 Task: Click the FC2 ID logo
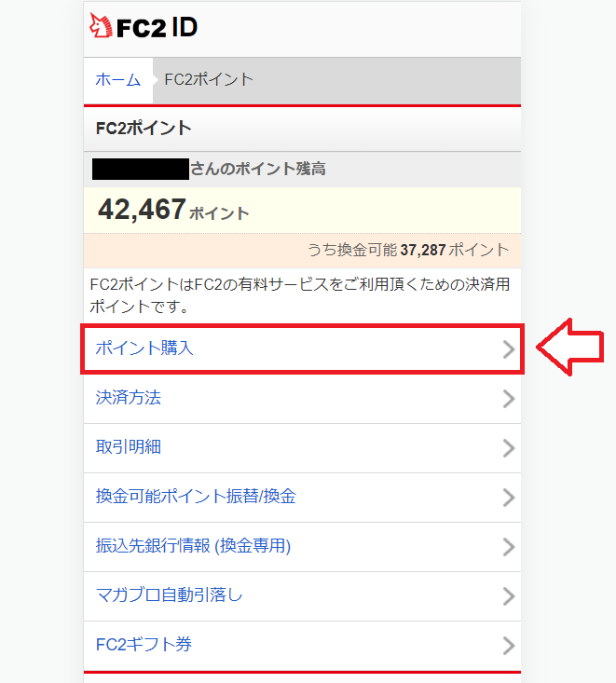coord(144,26)
